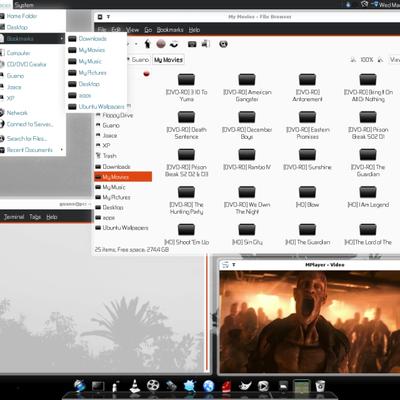
Task: Go up one folder level in File Browser
Action: [148, 44]
